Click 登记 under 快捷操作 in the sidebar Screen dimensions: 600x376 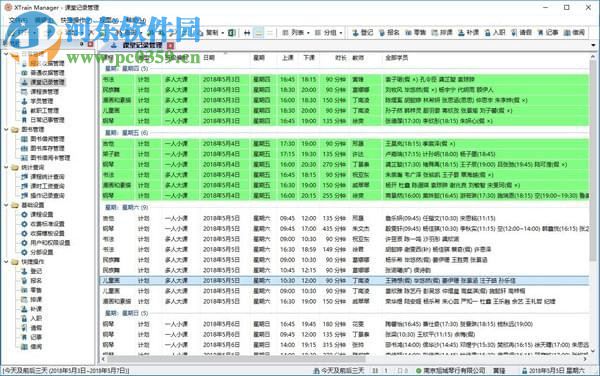36,271
